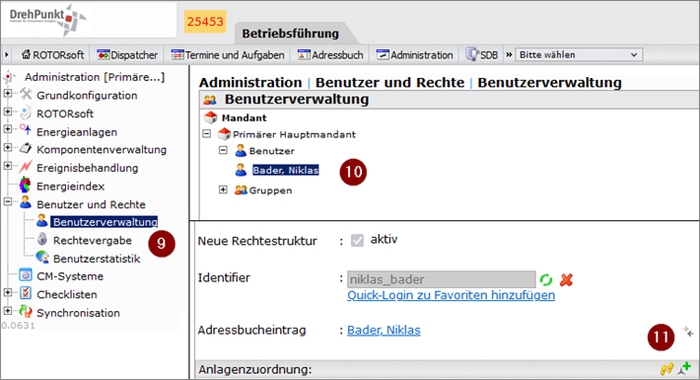Select user 'Bader, Niklas' in tree

tap(285, 170)
